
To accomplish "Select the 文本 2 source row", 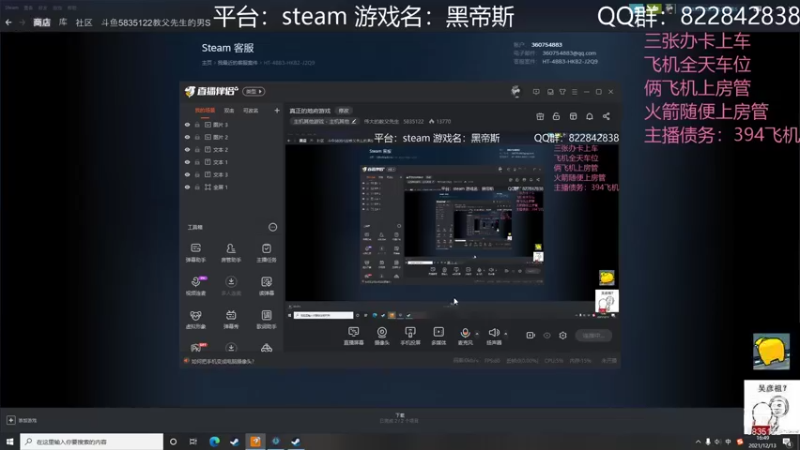I will (x=232, y=149).
